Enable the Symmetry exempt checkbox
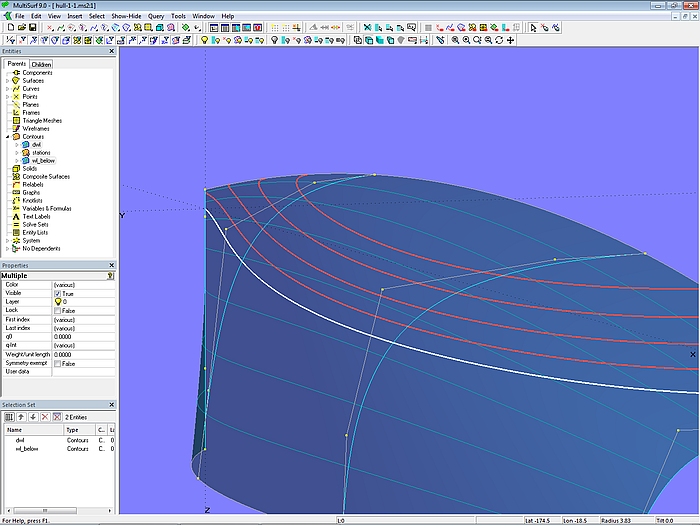The height and width of the screenshot is (525, 700). (x=57, y=363)
